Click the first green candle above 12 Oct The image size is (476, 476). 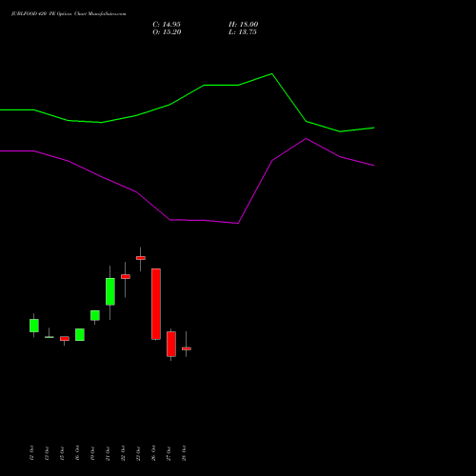pos(34,326)
